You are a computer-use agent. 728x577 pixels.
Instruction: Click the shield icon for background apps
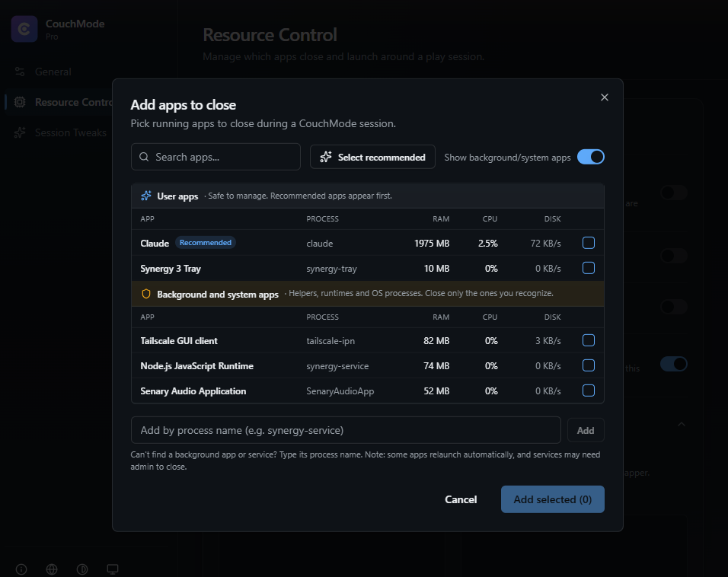tap(146, 294)
